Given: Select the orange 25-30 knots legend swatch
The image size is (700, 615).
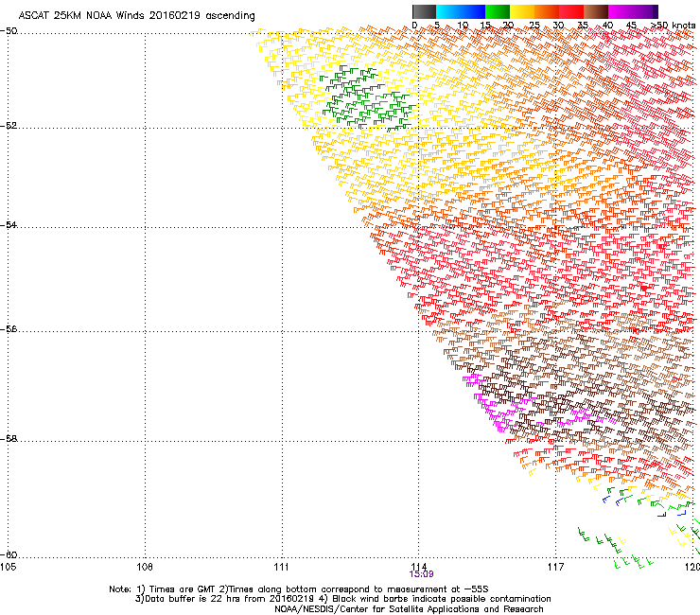Looking at the screenshot, I should pyautogui.click(x=547, y=11).
